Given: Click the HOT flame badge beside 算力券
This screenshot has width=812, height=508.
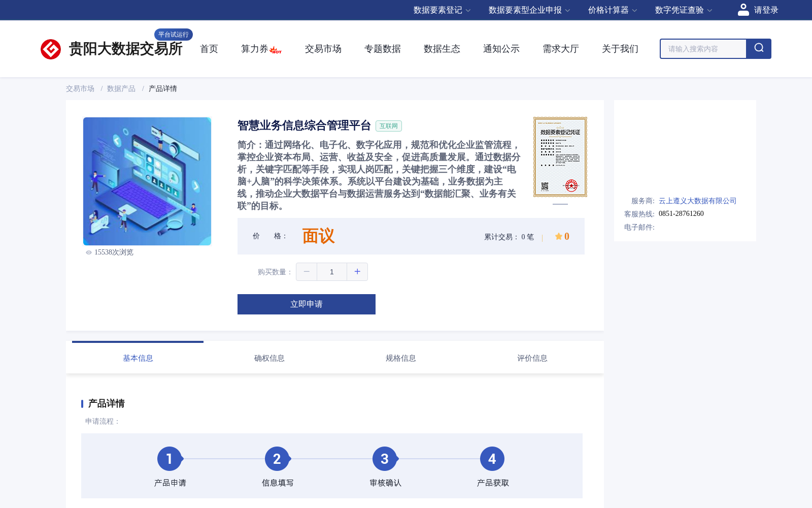Looking at the screenshot, I should [276, 50].
